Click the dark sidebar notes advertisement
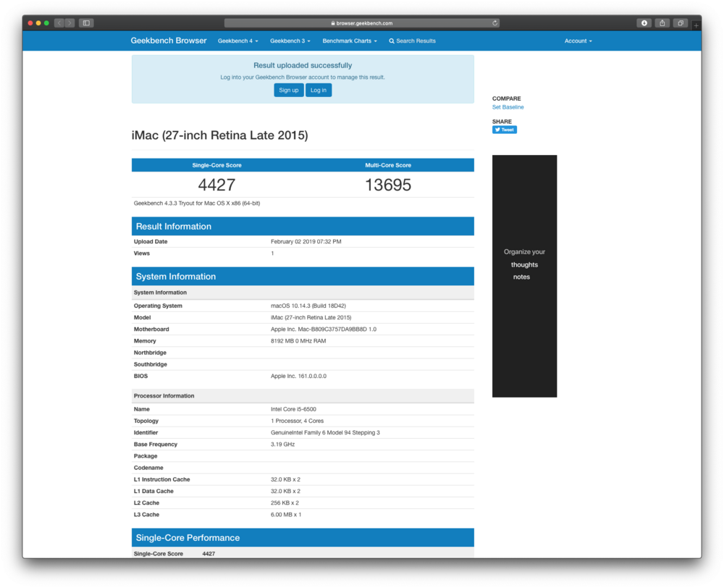Screen dimensions: 724x588 coord(524,276)
